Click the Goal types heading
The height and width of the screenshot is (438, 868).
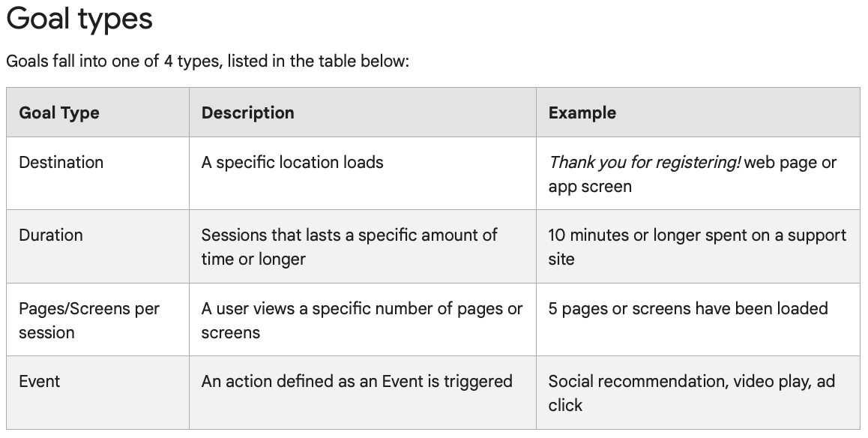tap(79, 18)
